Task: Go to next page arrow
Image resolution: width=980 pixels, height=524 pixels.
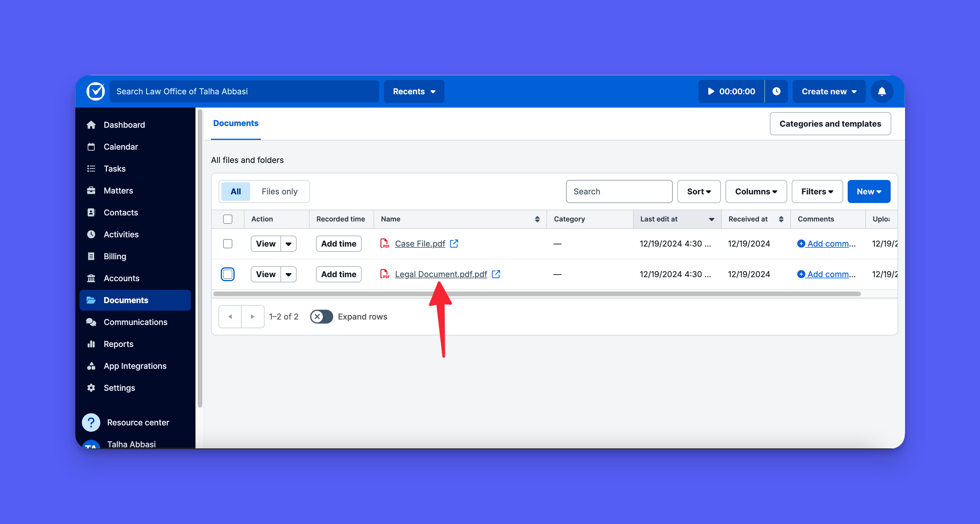Action: coord(252,317)
